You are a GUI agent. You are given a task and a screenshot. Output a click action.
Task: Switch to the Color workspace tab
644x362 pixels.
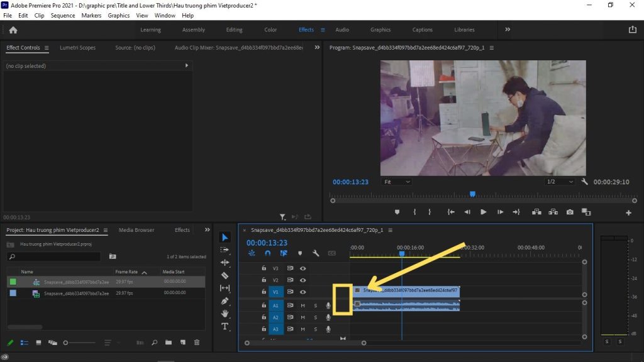point(270,30)
